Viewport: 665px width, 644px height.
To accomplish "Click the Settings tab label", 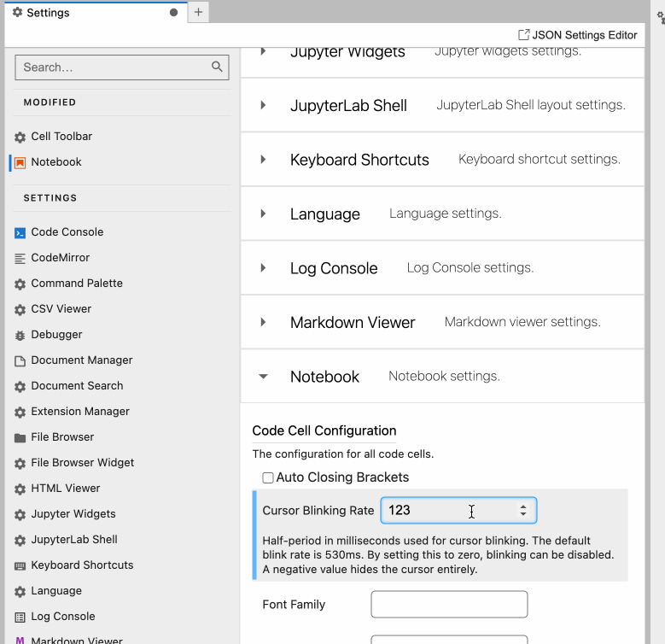I will [x=48, y=13].
